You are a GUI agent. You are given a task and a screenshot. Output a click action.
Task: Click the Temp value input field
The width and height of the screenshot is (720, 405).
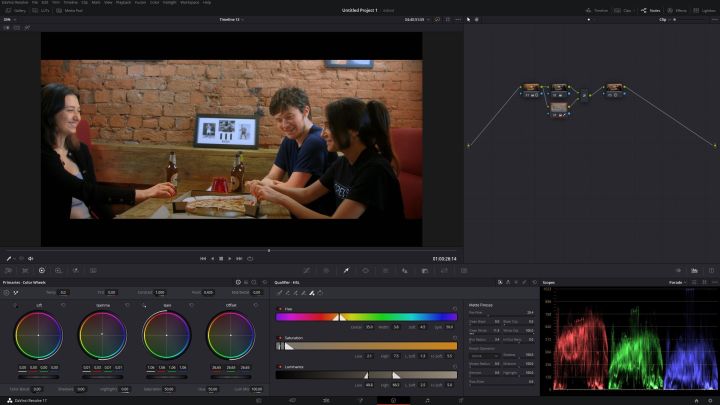[x=63, y=292]
